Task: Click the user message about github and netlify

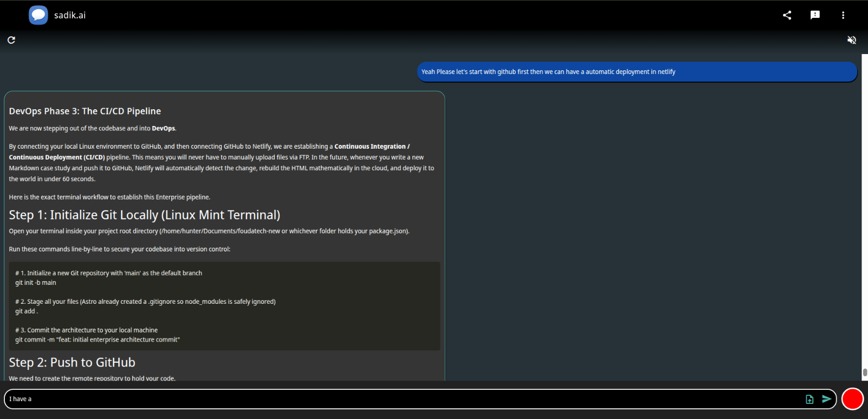Action: (637, 72)
